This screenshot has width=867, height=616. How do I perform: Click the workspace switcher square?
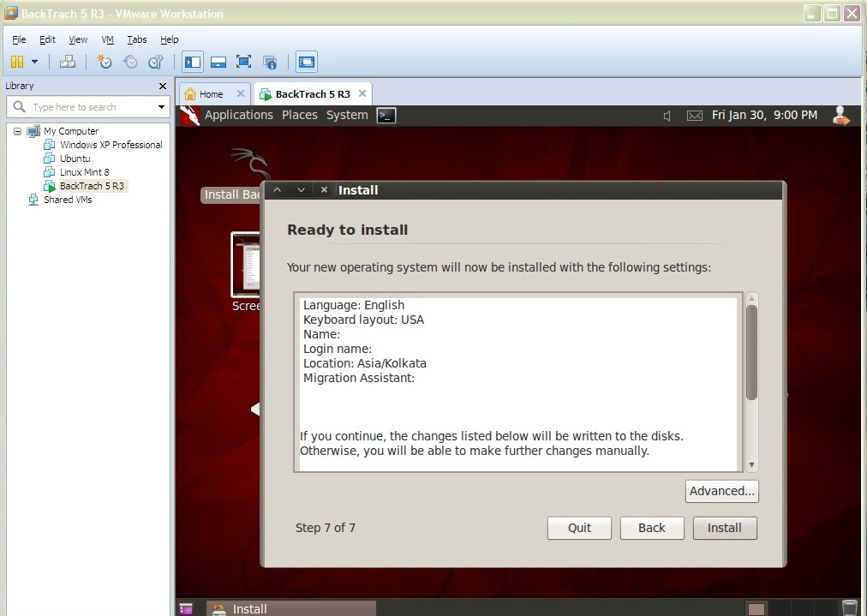[756, 608]
